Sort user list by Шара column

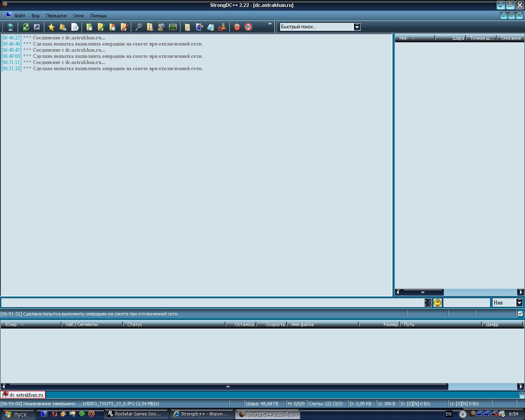450,38
